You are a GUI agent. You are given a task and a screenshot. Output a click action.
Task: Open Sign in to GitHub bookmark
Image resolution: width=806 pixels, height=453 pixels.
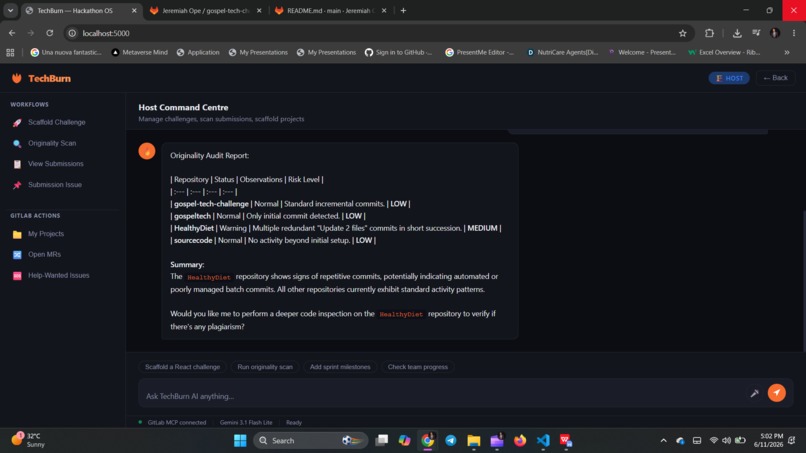(398, 52)
